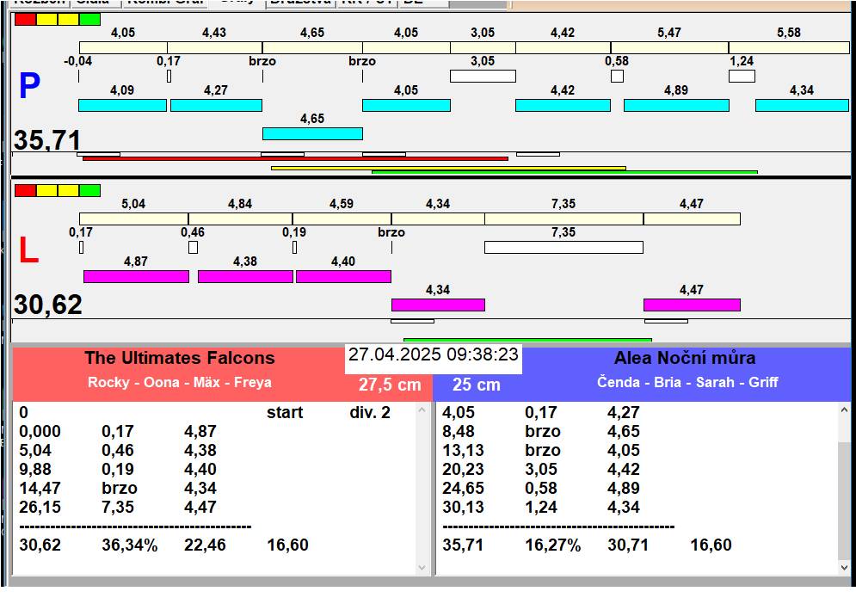Image resolution: width=856 pixels, height=616 pixels.
Task: Click The Ultimates Falcons team name
Action: pos(180,358)
